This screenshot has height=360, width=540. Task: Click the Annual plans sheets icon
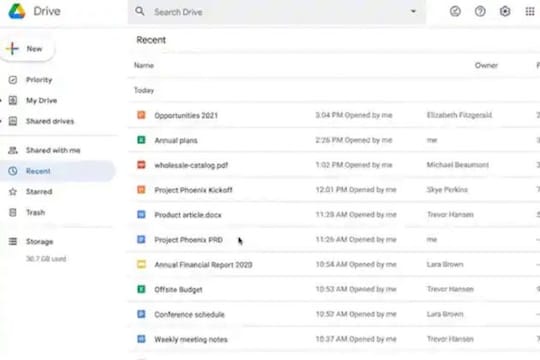[141, 140]
